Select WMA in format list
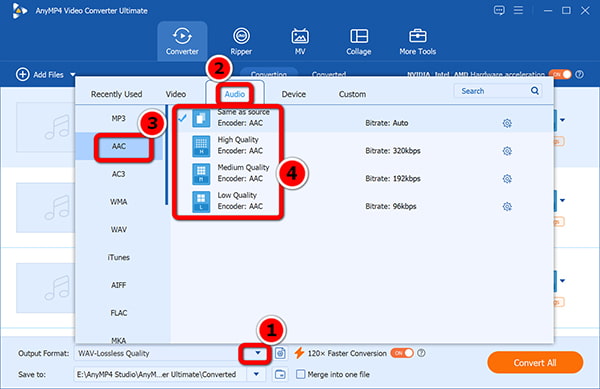 pyautogui.click(x=119, y=202)
